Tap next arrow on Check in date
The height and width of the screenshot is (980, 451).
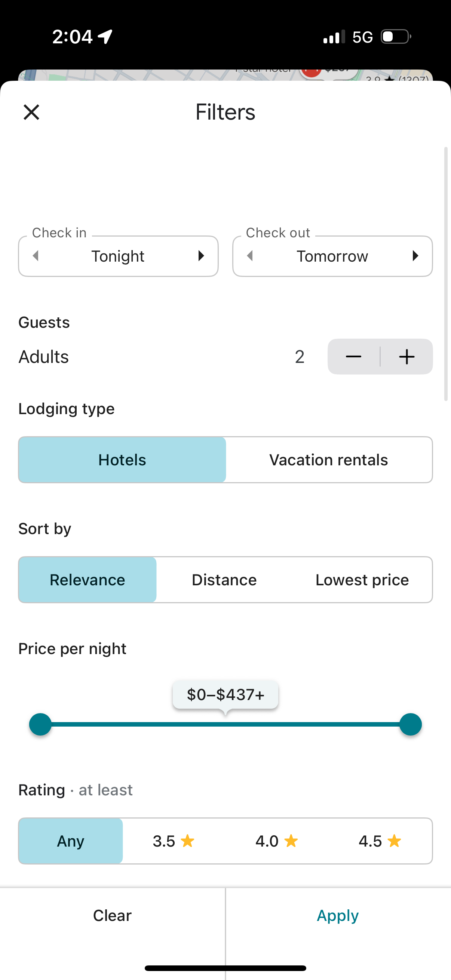point(201,256)
